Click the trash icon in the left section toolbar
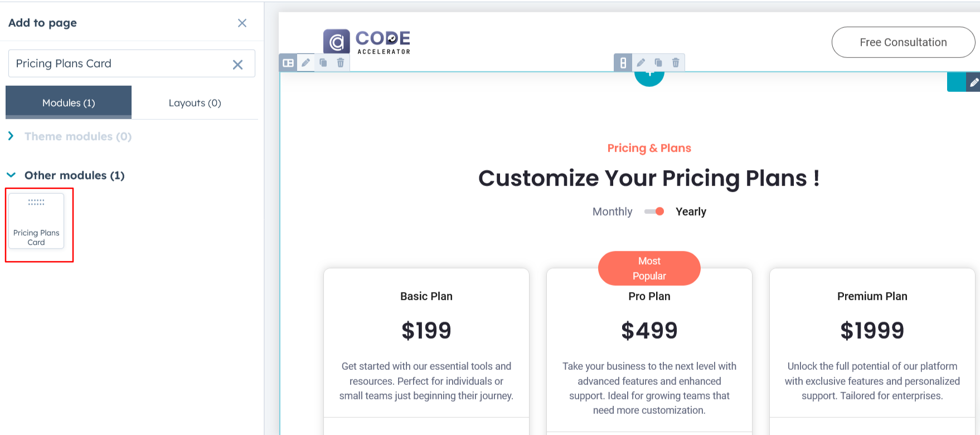 click(x=341, y=63)
